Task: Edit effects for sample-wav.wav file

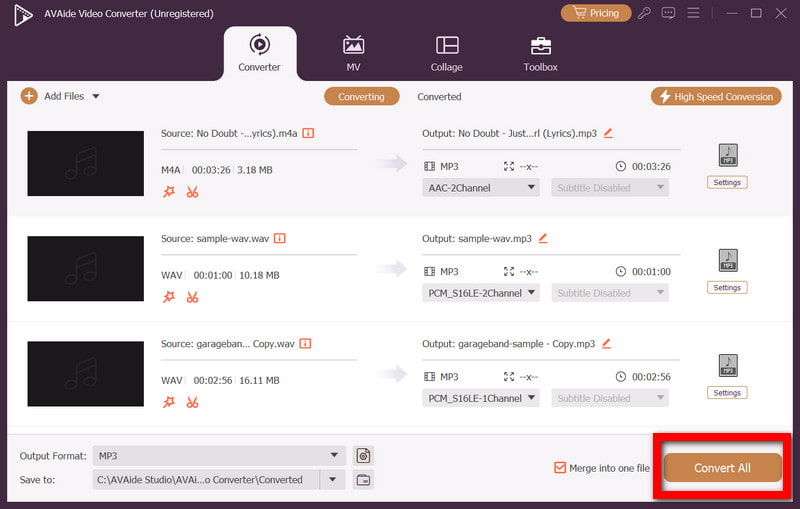Action: click(x=169, y=297)
